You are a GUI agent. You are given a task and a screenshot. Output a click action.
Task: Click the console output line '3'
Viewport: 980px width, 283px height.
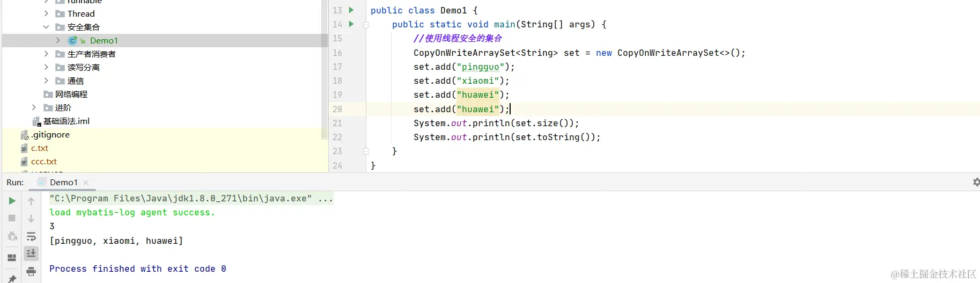pos(52,227)
